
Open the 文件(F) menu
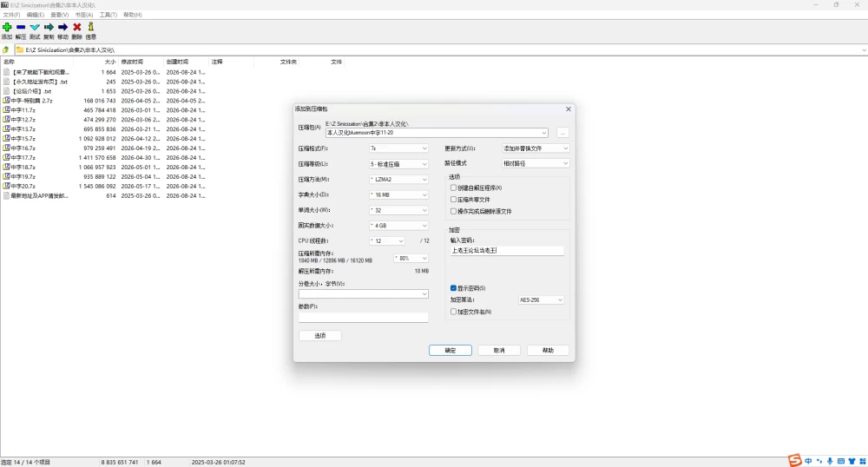(11, 15)
